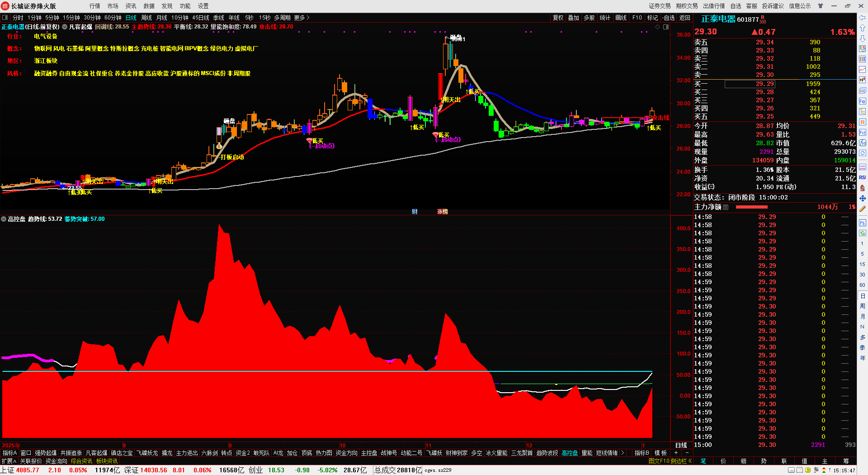Click the F5 icon in right sidebar

pyautogui.click(x=863, y=223)
